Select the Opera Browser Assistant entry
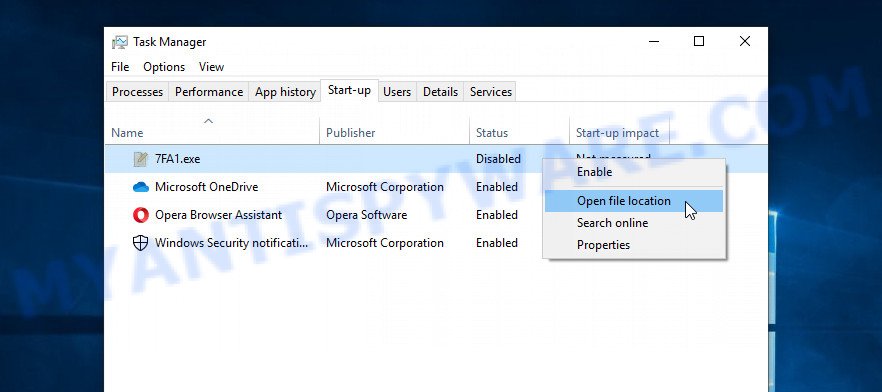This screenshot has height=392, width=882. [x=218, y=215]
